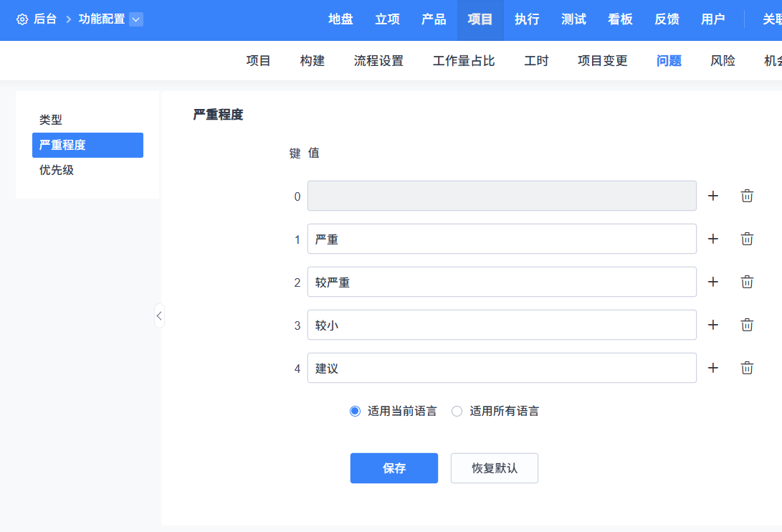Go to the 流程设置 tab
The width and height of the screenshot is (782, 532).
point(378,61)
